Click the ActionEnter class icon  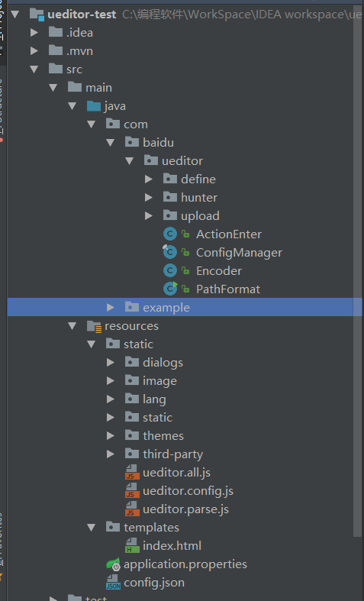pos(169,234)
